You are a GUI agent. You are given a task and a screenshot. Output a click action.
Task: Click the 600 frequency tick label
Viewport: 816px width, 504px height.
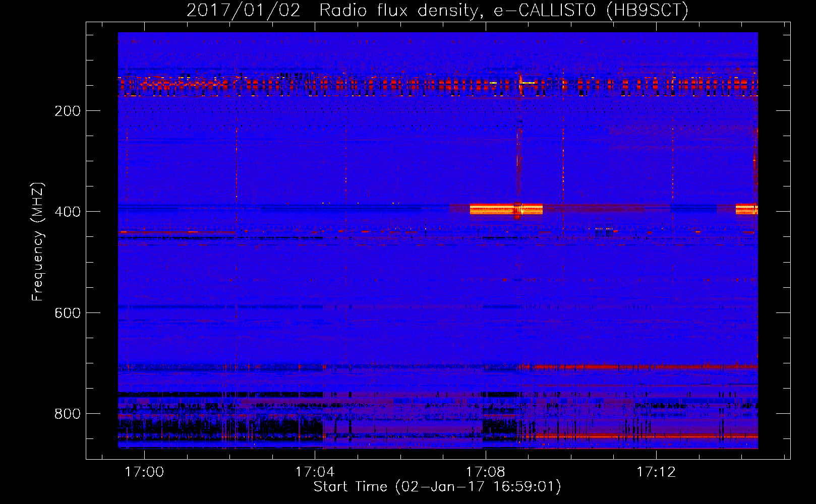coord(68,313)
